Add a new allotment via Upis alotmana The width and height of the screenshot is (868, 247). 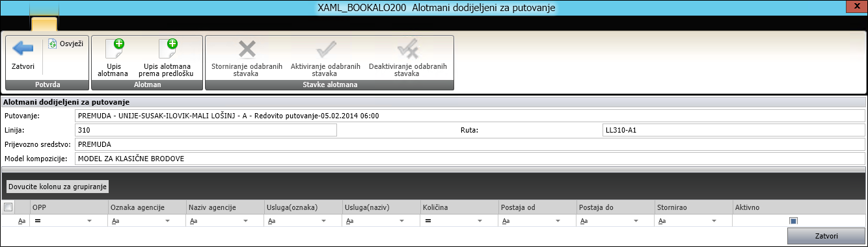tap(113, 51)
